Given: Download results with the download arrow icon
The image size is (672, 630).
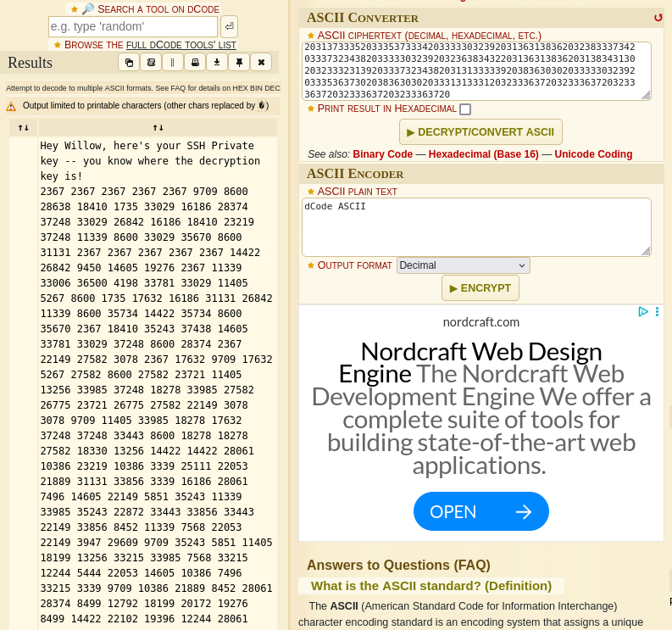Looking at the screenshot, I should 217,63.
